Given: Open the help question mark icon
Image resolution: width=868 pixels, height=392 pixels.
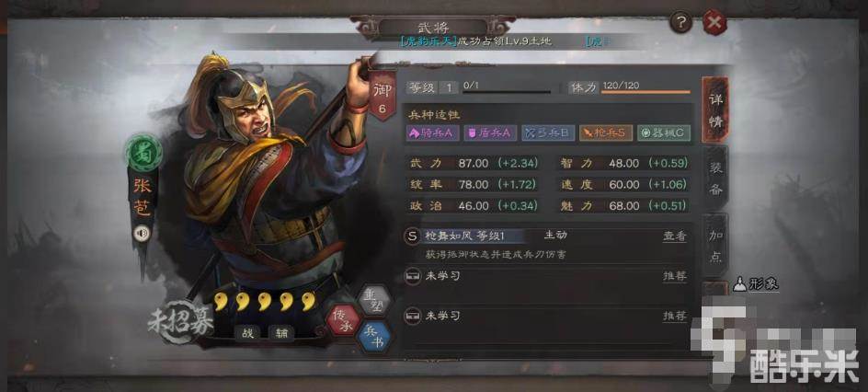Looking at the screenshot, I should tap(681, 23).
